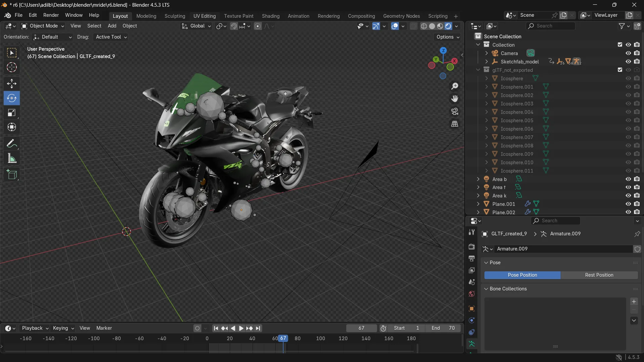
Task: Open the Tool properties tab
Action: (x=472, y=232)
